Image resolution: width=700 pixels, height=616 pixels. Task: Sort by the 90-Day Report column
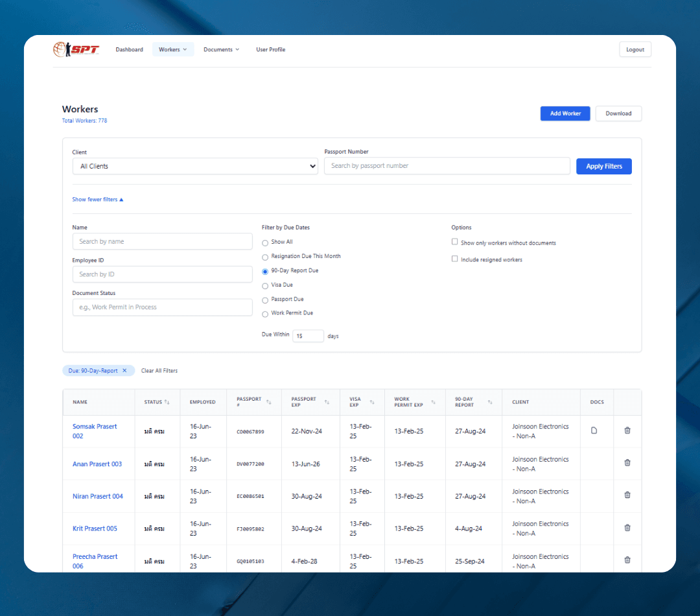pos(490,402)
